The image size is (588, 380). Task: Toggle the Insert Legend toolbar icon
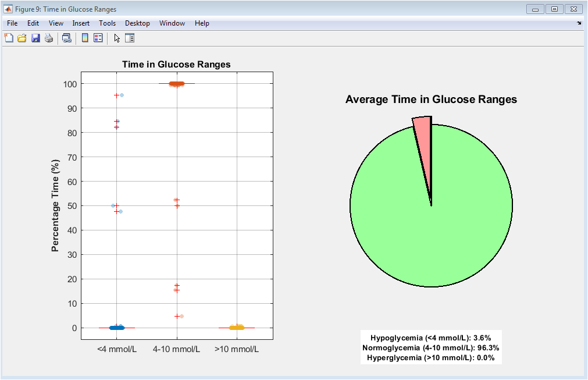click(x=98, y=38)
